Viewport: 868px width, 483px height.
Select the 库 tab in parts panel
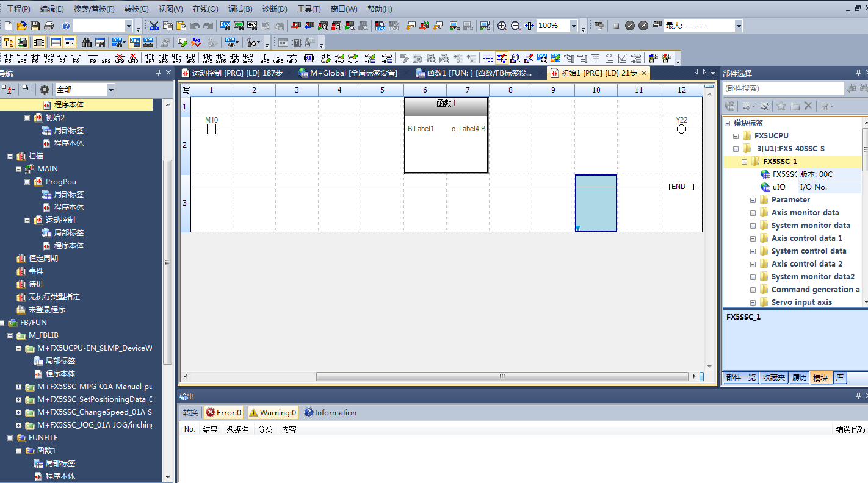(x=840, y=377)
